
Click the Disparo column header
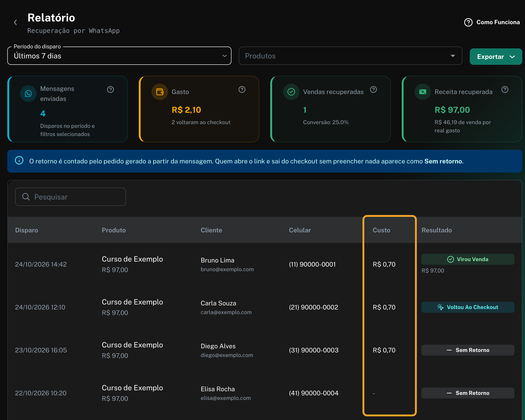26,230
